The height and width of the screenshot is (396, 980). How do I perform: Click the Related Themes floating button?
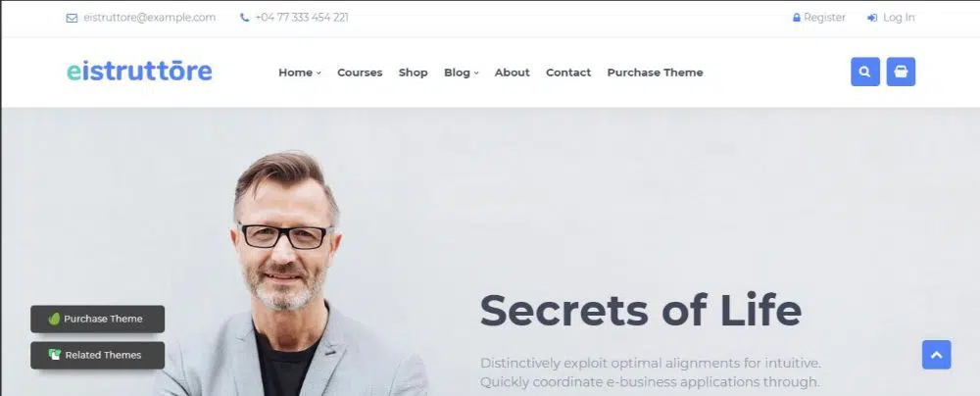click(97, 355)
